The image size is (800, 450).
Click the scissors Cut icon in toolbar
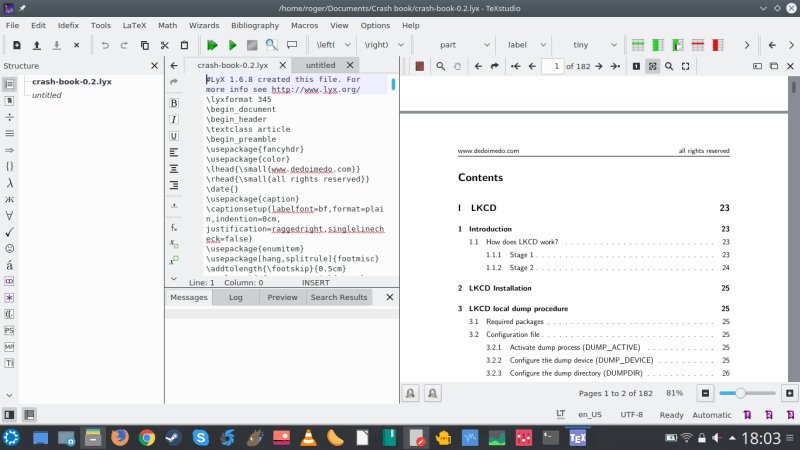coord(165,45)
